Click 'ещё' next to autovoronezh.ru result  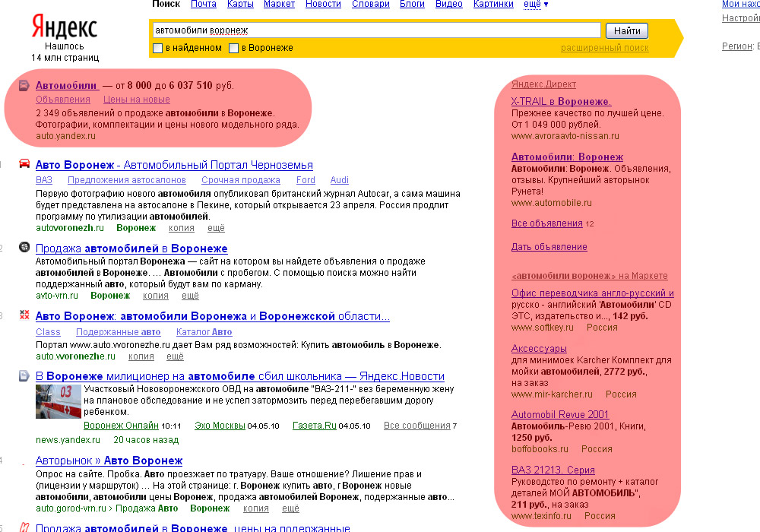click(216, 228)
